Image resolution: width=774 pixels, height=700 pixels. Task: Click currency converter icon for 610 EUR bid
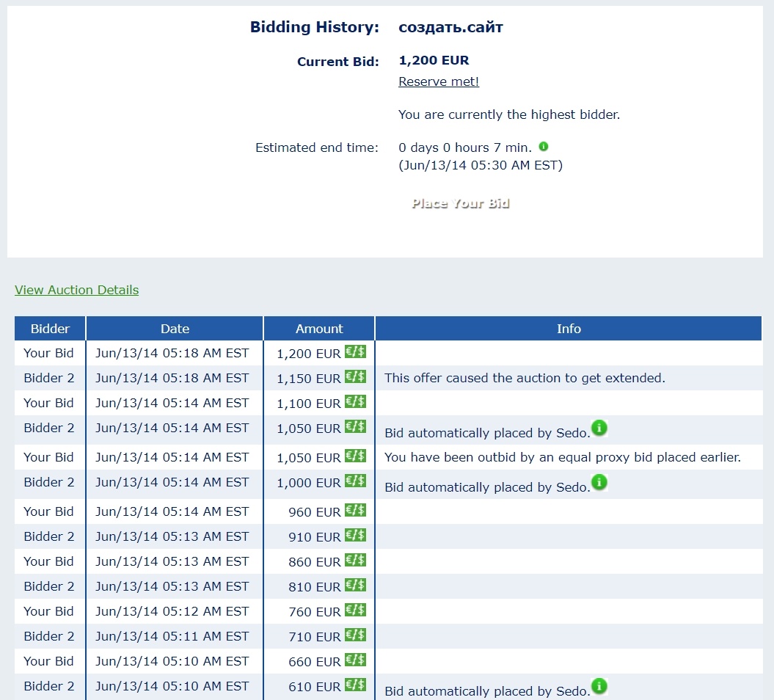pos(355,685)
